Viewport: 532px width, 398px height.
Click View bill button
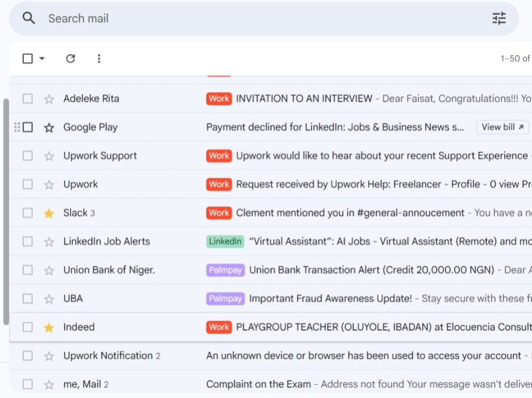click(503, 127)
